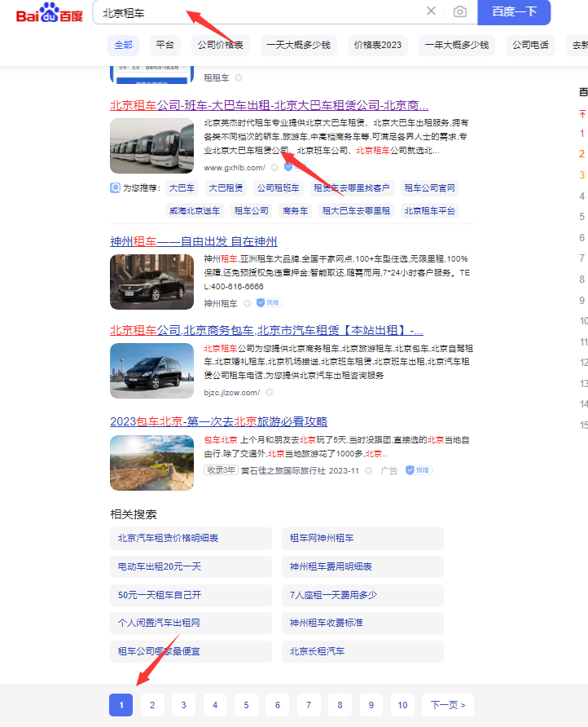Choose the 租赁车去哪里找客户 recommendation tag
The height and width of the screenshot is (727, 588).
[x=352, y=187]
